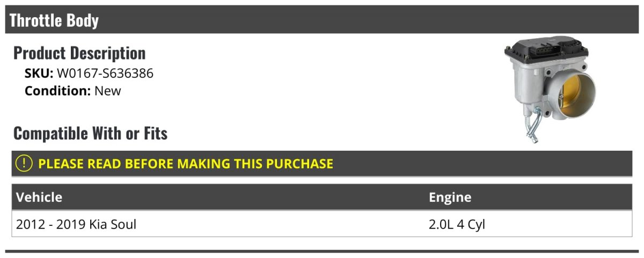Click the 2.0L 4 Cyl engine cell
Image resolution: width=644 pixels, height=258 pixels.
coord(457,224)
